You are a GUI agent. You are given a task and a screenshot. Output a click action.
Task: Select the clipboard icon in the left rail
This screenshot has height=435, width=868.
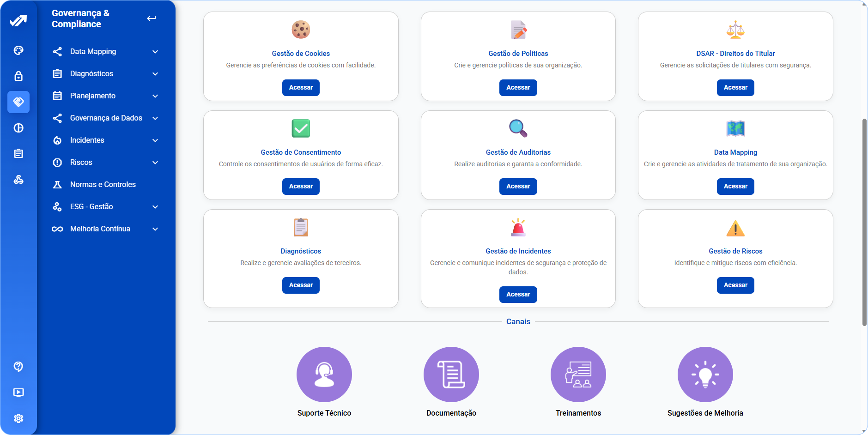coord(18,153)
